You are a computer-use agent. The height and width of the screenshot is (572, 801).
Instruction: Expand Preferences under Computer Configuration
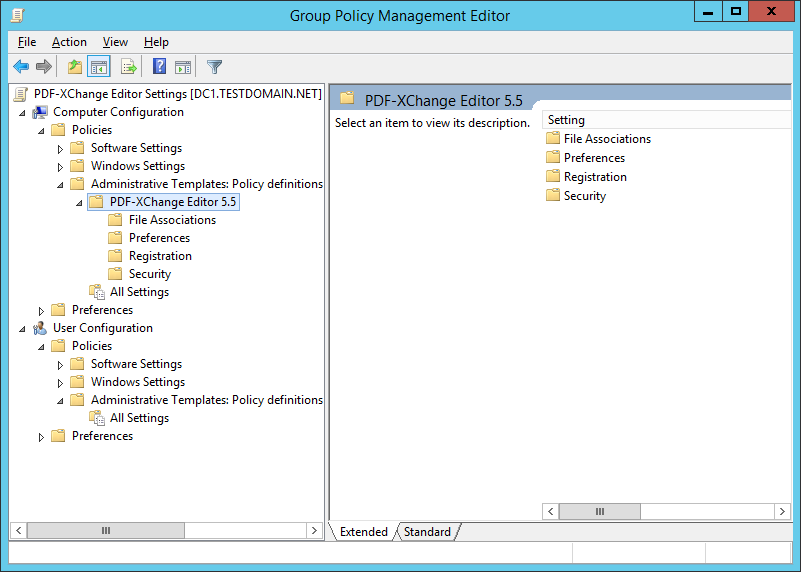(41, 311)
